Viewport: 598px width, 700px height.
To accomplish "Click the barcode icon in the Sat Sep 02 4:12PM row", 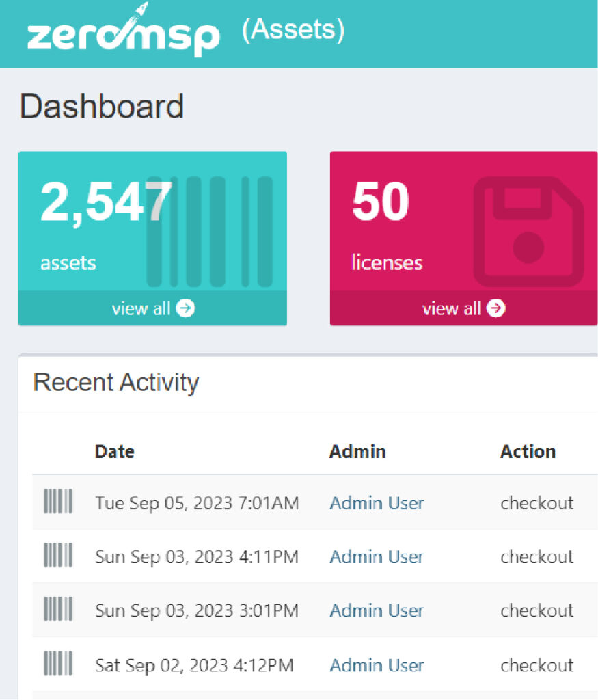I will coord(58,663).
